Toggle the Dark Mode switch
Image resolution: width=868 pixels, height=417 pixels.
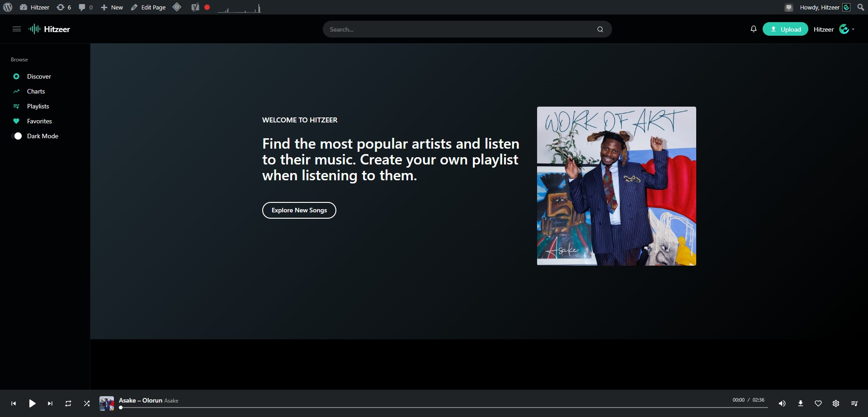coord(17,136)
